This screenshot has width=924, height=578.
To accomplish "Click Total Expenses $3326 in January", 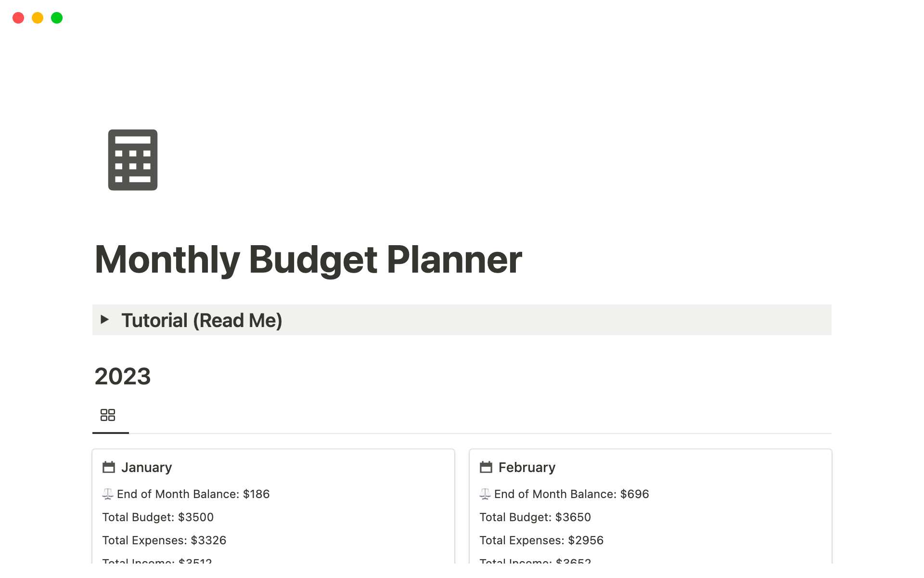I will click(164, 540).
